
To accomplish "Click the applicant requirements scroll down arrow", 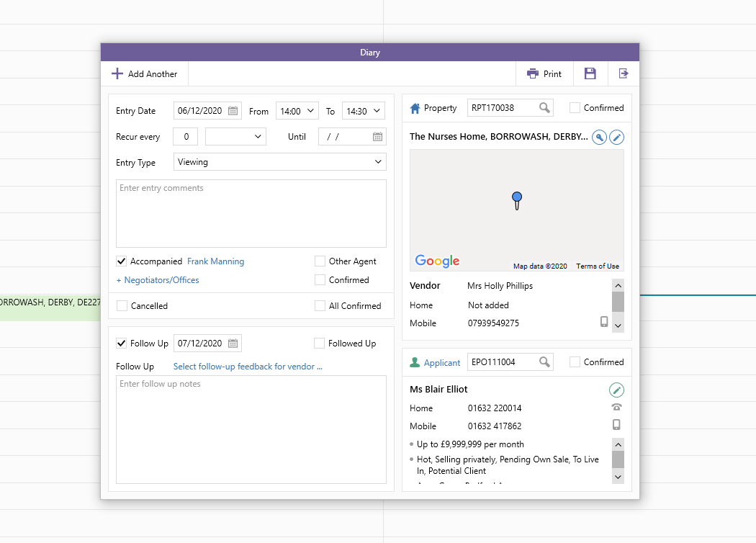I will point(618,477).
